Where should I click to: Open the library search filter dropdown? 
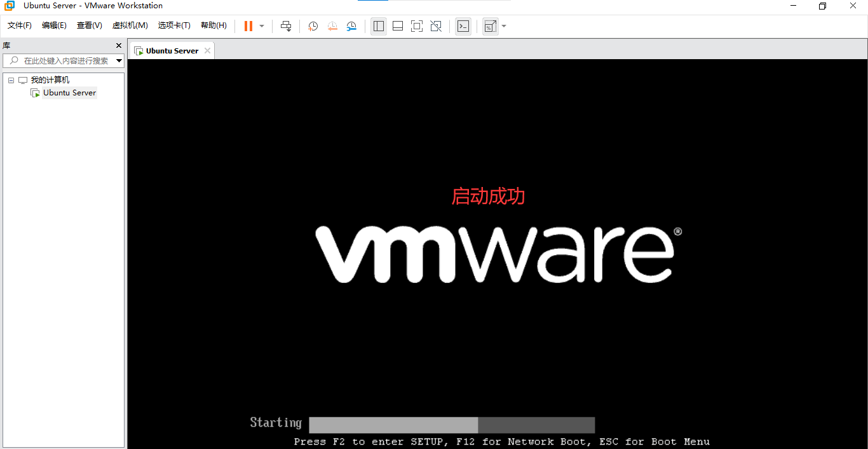point(119,61)
